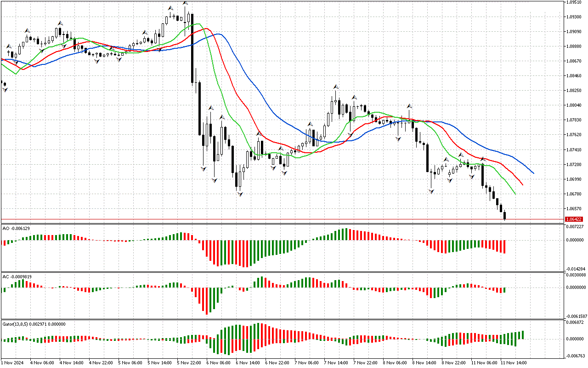588x368 pixels.
Task: Choose the 1.08040 price scale label
Action: (574, 105)
